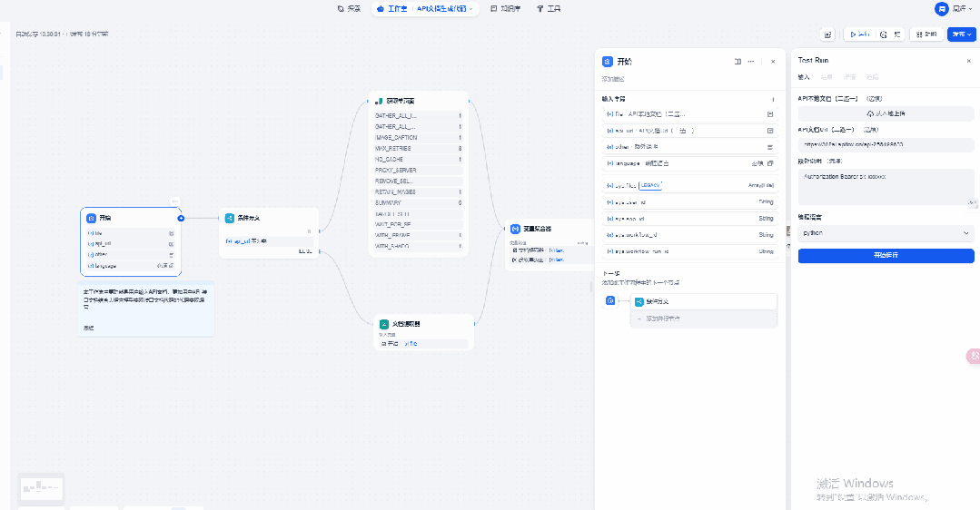Click the Start node icon on the canvas

[x=91, y=219]
